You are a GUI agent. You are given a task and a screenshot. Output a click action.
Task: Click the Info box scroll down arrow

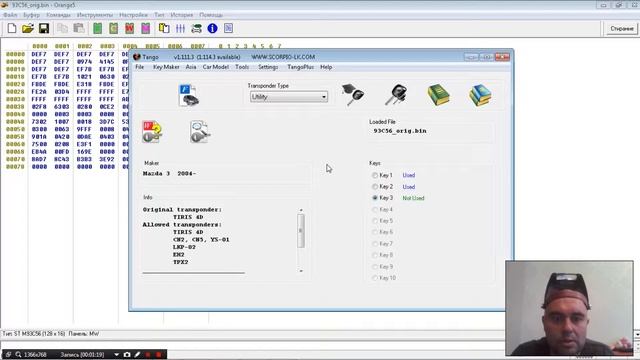301,271
